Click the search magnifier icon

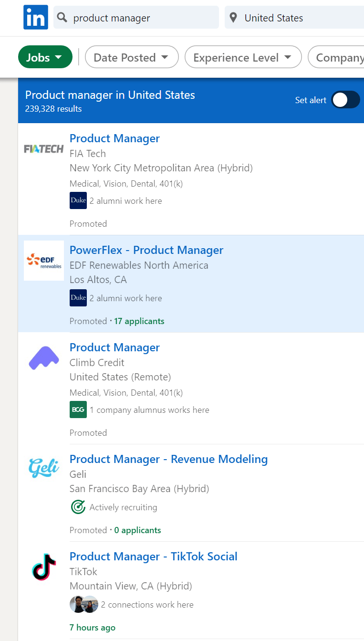[62, 18]
